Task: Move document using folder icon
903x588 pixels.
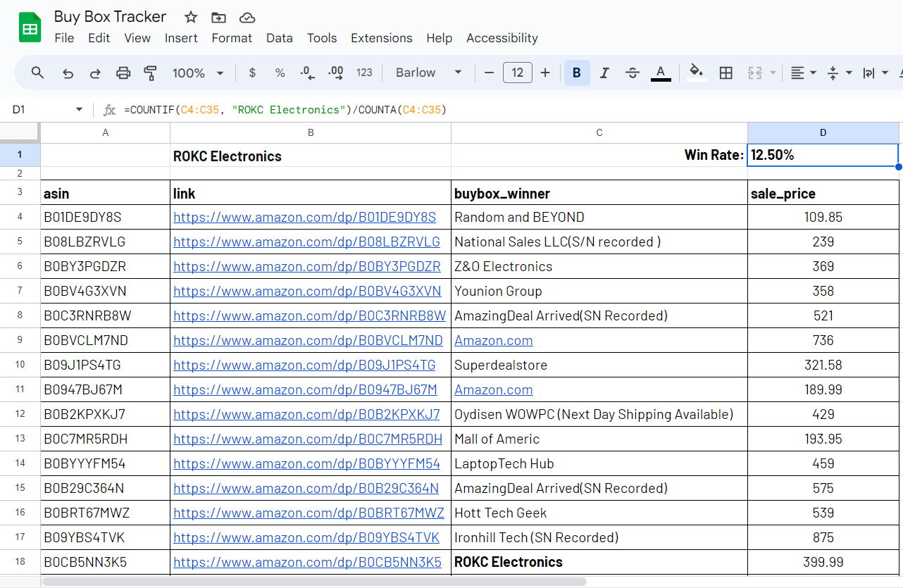Action: [x=219, y=18]
